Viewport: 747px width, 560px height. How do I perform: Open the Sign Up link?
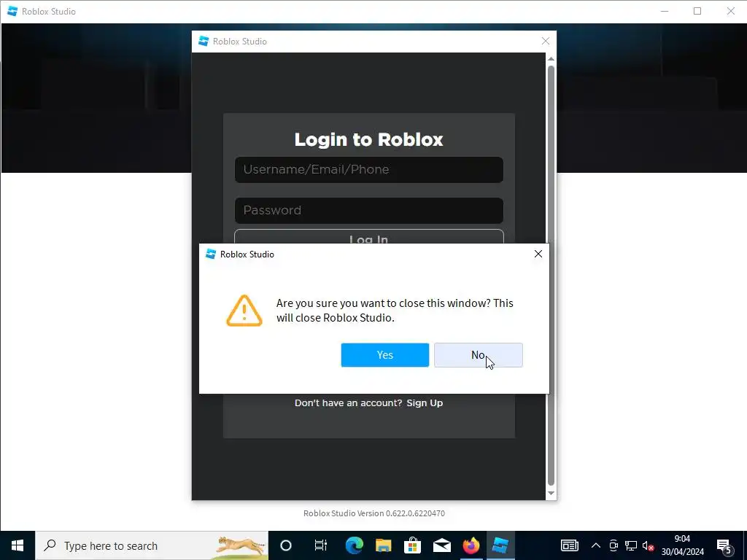pos(425,402)
